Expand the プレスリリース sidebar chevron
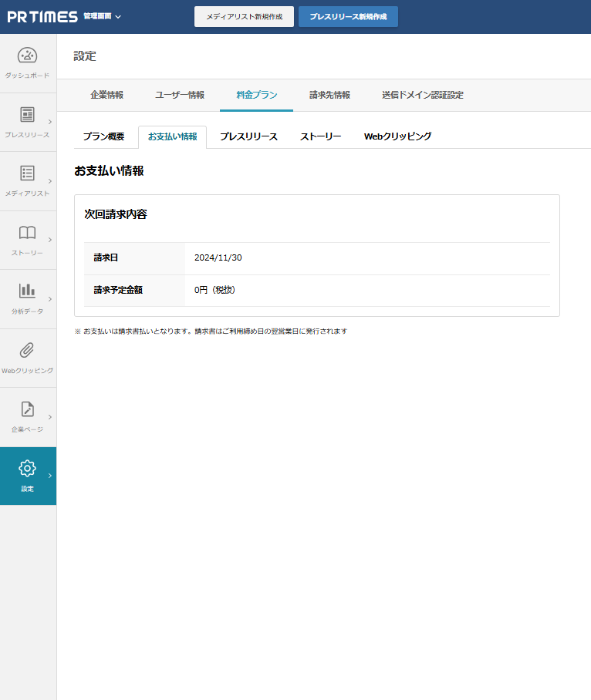The width and height of the screenshot is (591, 700). (50, 122)
